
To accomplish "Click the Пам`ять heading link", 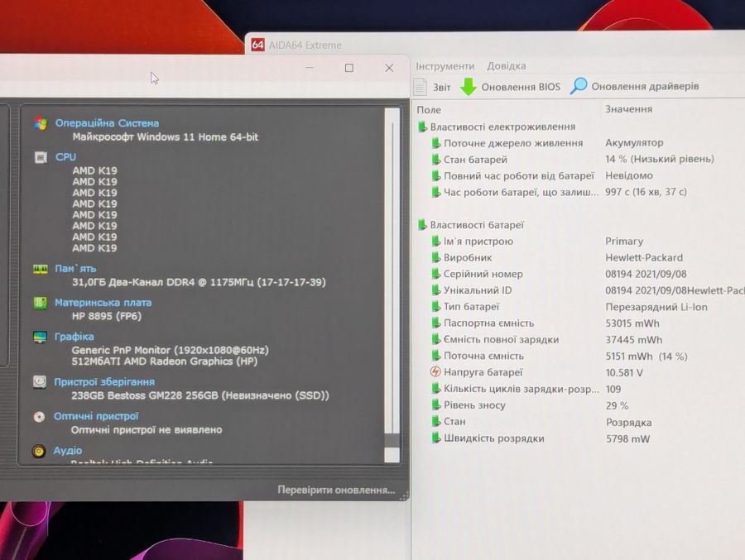I will [x=75, y=268].
